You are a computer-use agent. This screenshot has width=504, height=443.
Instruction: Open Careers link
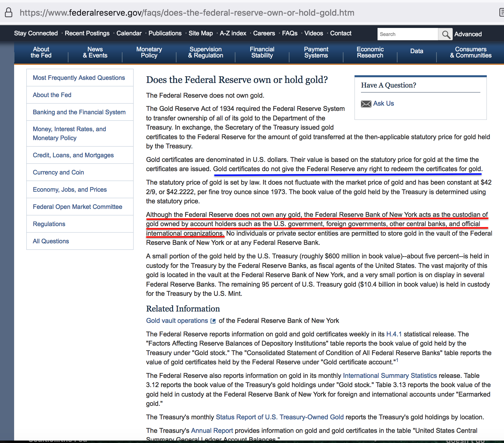coord(264,33)
